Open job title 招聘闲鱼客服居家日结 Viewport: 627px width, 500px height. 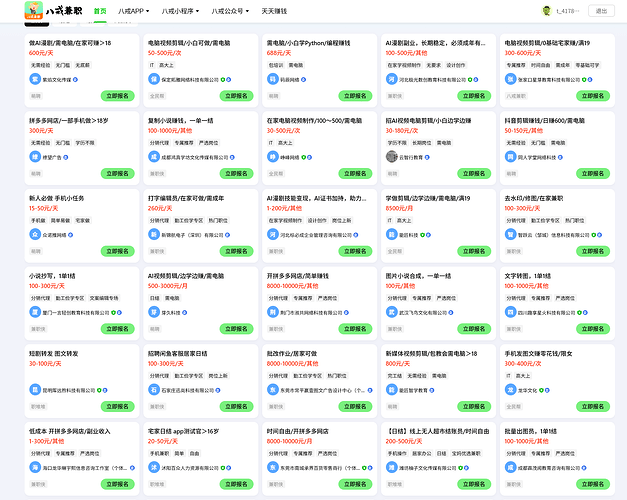tap(178, 353)
